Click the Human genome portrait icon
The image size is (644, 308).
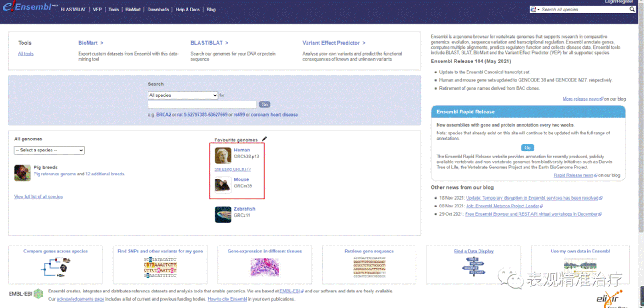click(223, 156)
